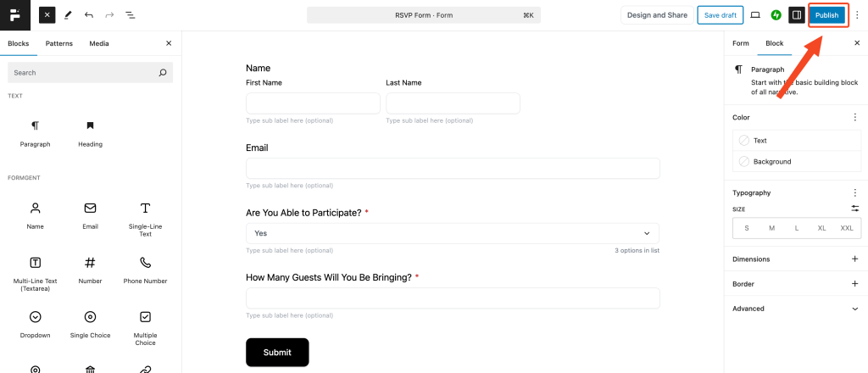Viewport: 868px width, 373px height.
Task: Expand Dimensions with plus button
Action: (854, 259)
